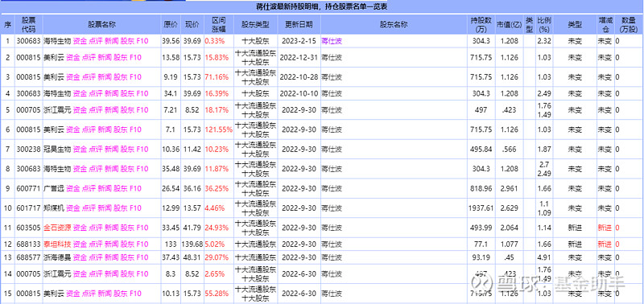Image resolution: width=644 pixels, height=304 pixels.
Task: Open 资金 link for 海特生物 in row 1
Action: pos(80,41)
